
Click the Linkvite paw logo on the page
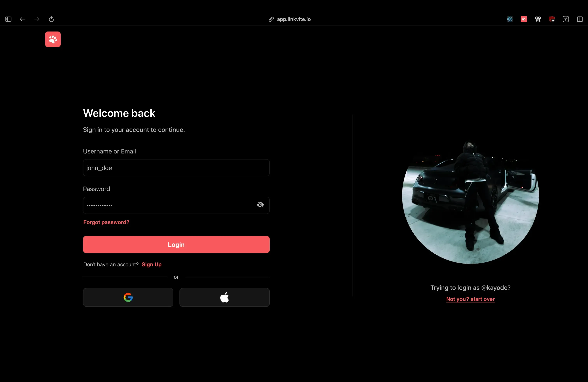[x=53, y=39]
